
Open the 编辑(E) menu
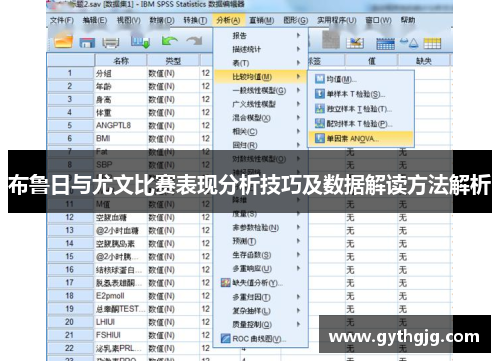pos(95,20)
